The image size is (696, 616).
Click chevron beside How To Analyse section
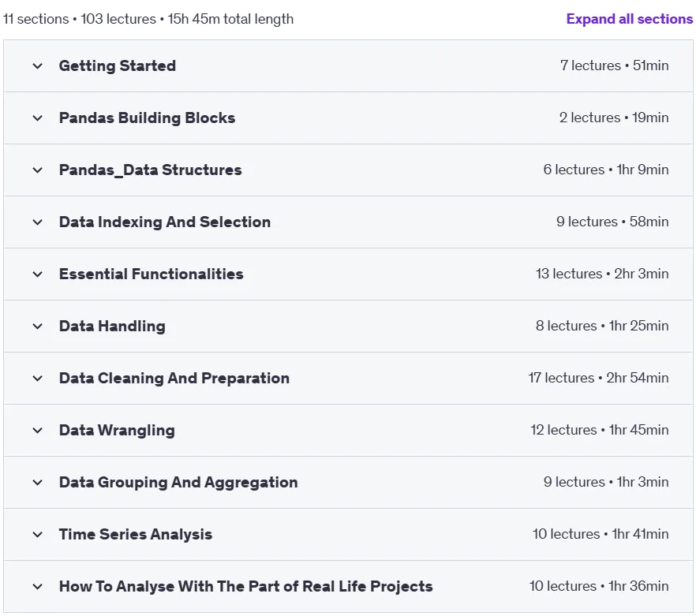click(38, 586)
